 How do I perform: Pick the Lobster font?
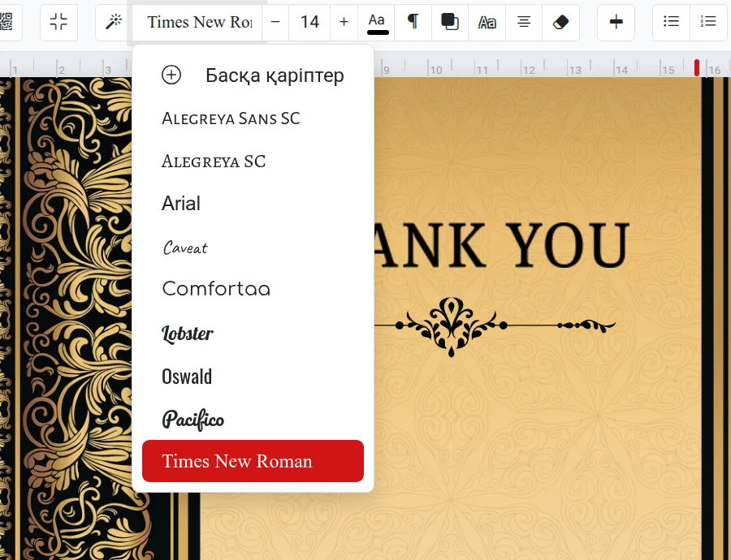click(x=253, y=333)
